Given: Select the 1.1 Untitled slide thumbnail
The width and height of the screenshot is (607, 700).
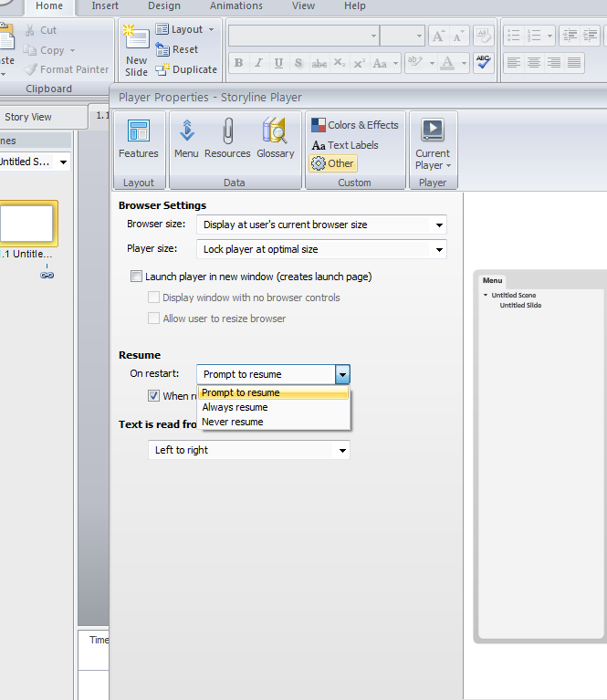Looking at the screenshot, I should 27,224.
